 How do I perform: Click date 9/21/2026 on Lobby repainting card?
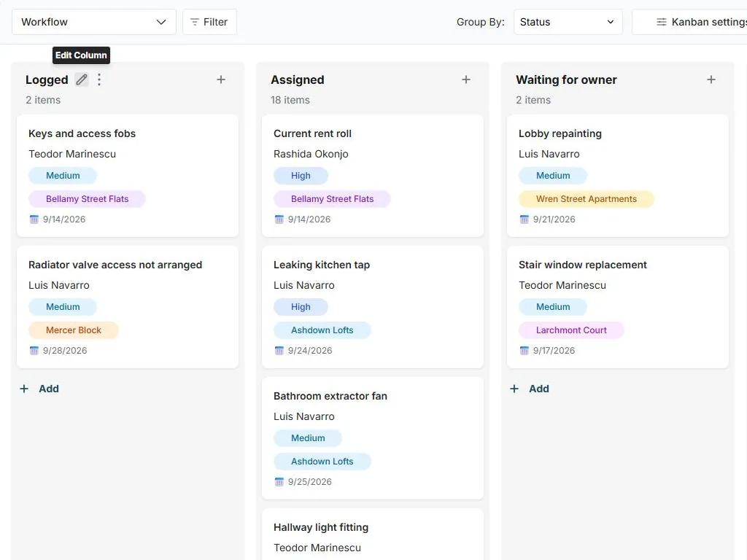pos(554,219)
